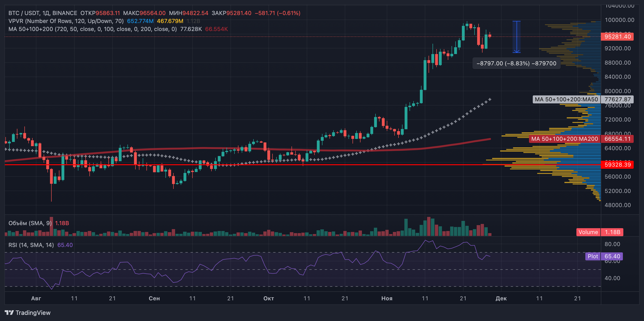The image size is (644, 321).
Task: Click the Дек month label on the time axis
Action: click(x=501, y=298)
